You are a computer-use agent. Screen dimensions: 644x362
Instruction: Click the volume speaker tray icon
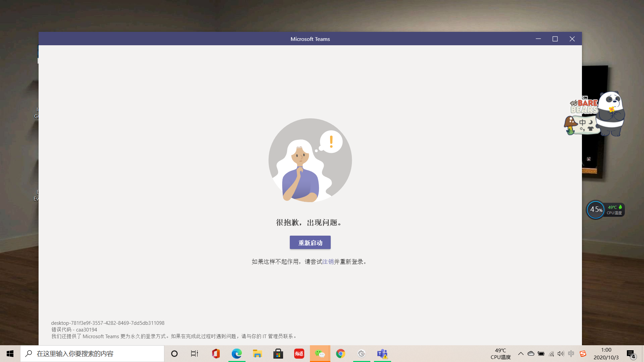pos(561,354)
